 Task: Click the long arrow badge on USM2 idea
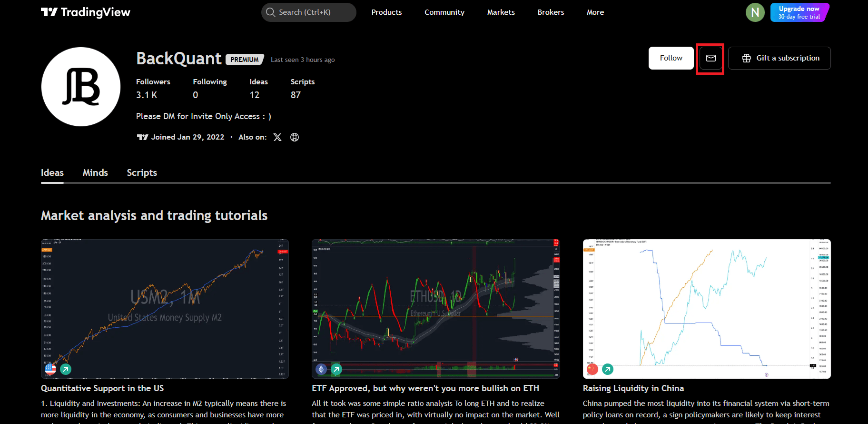[x=66, y=369]
